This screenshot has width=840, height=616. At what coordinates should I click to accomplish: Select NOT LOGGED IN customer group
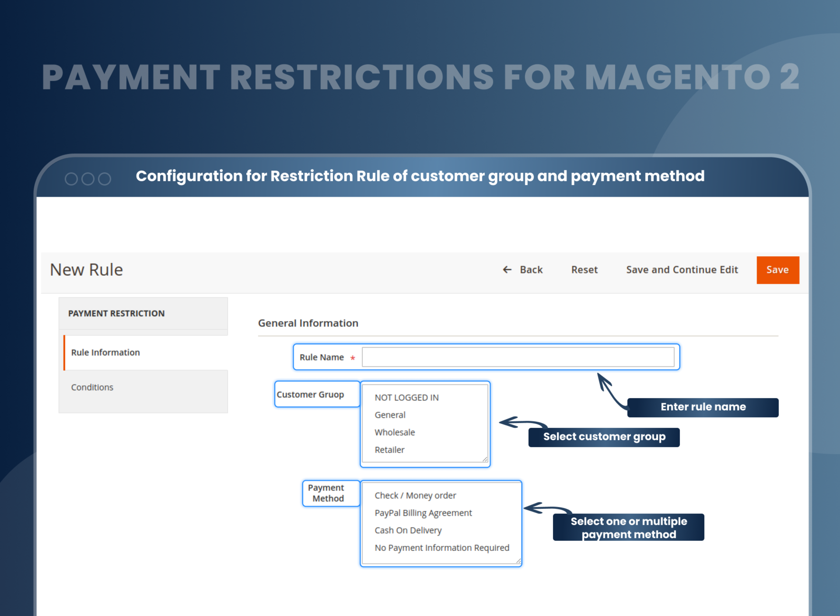tap(406, 397)
